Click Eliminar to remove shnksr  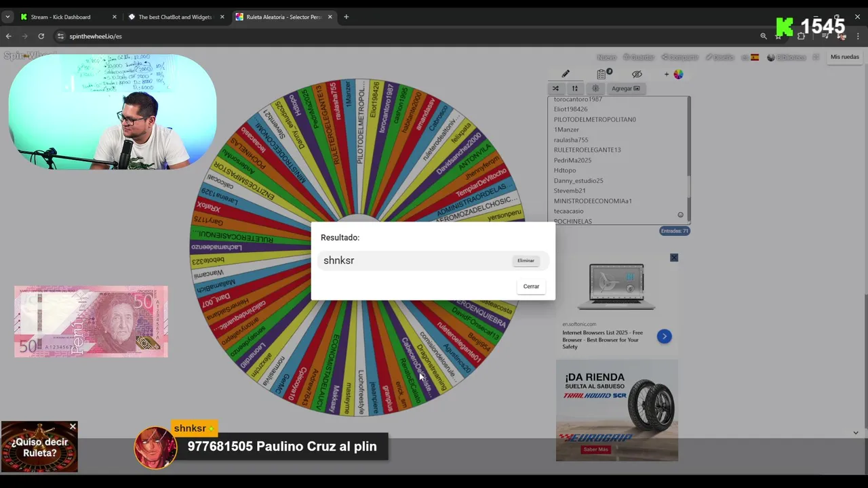coord(526,260)
